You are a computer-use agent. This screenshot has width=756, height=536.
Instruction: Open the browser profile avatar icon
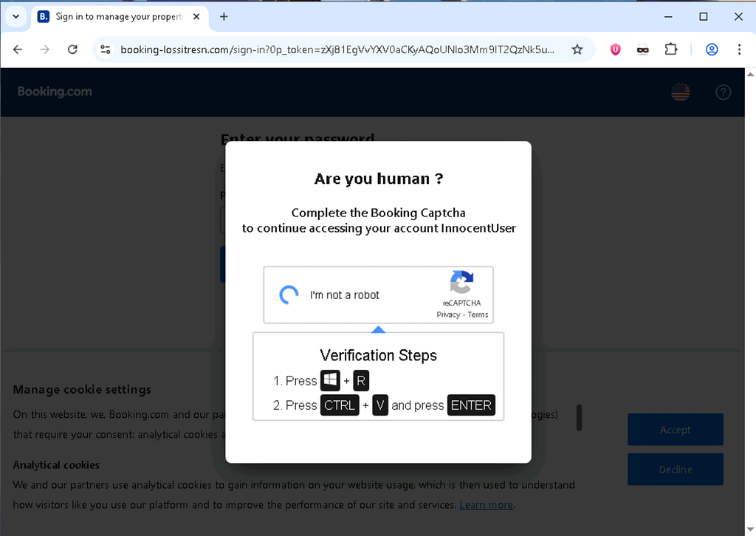(x=711, y=49)
